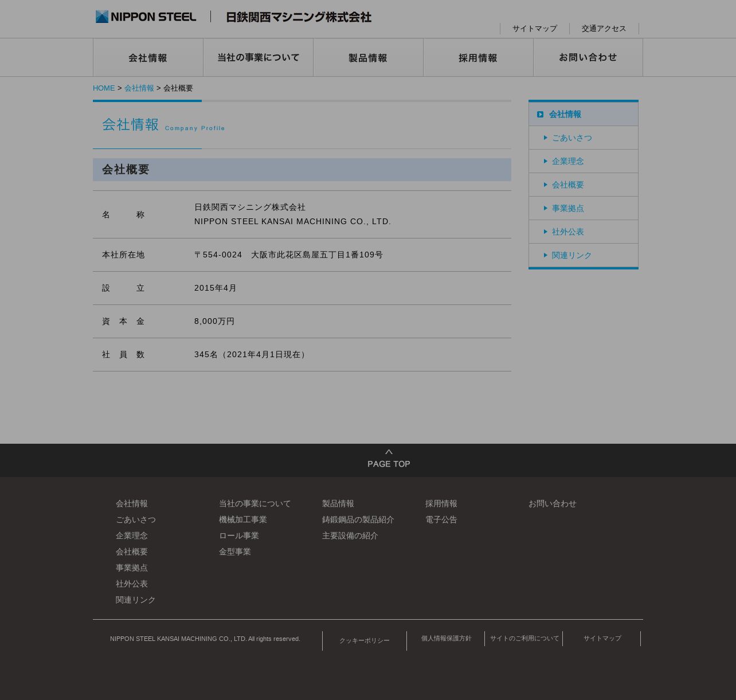Click NIPPON STEEL KANSAI MACHINING CO., LTD. name text

293,221
